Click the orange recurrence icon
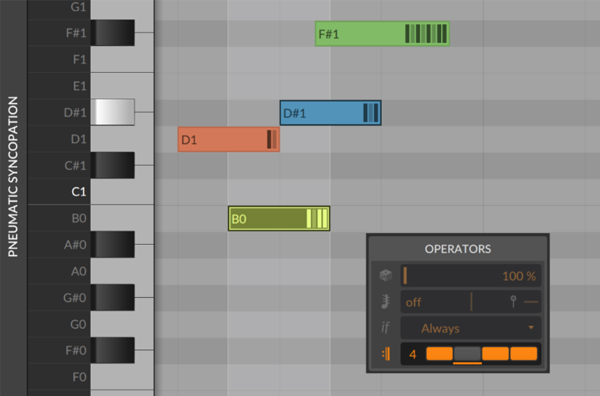This screenshot has height=396, width=600. 386,354
